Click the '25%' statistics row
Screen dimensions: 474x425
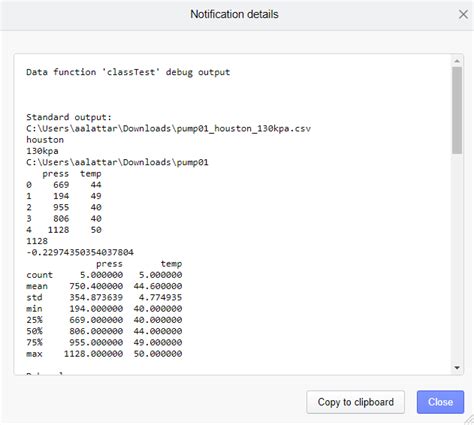(x=104, y=320)
